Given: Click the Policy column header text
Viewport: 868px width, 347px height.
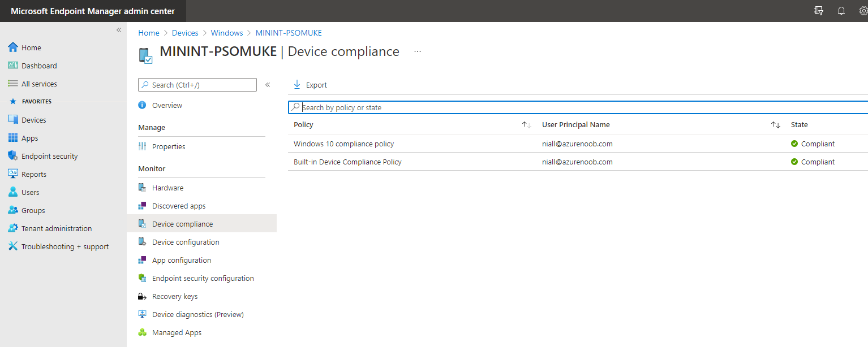Looking at the screenshot, I should pos(303,125).
